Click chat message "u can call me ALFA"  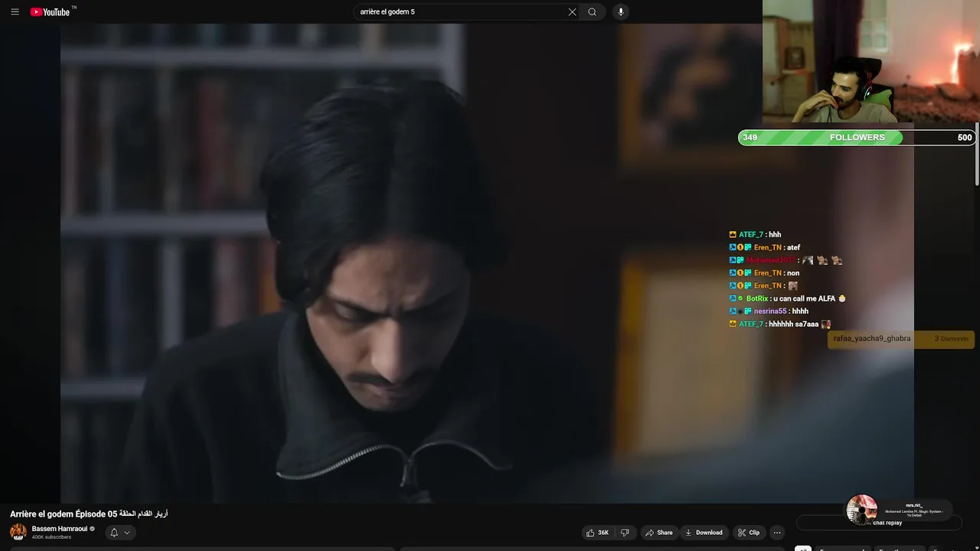[x=805, y=298]
